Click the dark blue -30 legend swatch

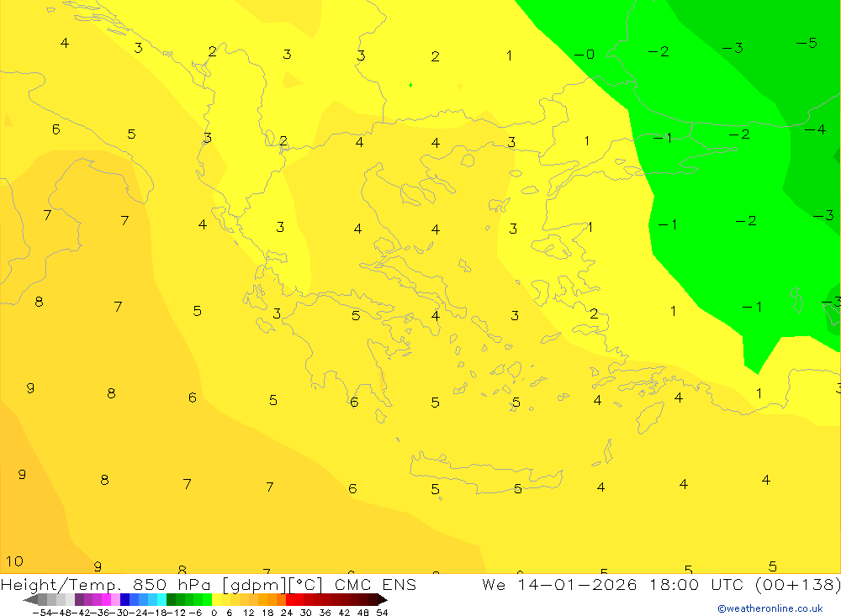[x=124, y=600]
